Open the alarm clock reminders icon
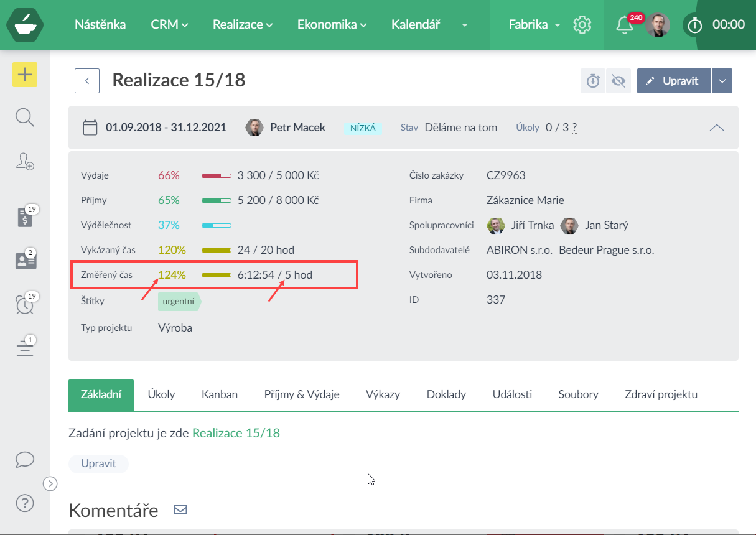This screenshot has height=535, width=756. [25, 304]
